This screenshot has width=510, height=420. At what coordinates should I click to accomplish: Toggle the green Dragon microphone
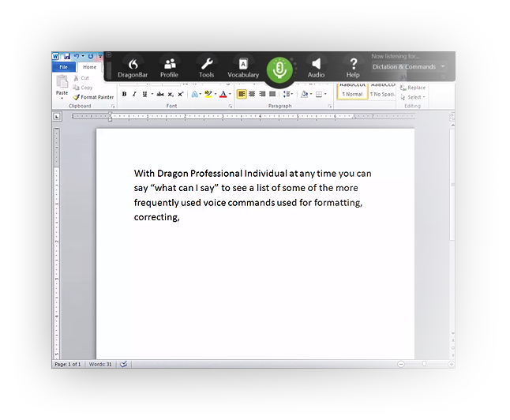coord(279,69)
